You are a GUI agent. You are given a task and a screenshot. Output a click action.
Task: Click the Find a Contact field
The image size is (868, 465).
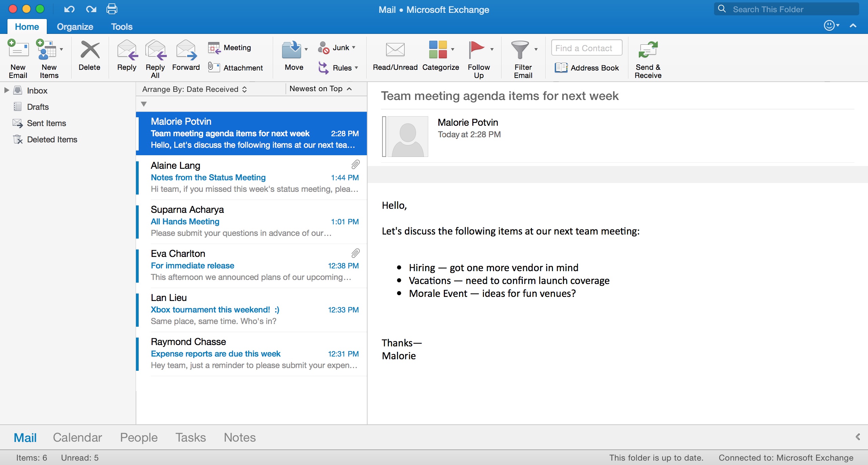[586, 48]
